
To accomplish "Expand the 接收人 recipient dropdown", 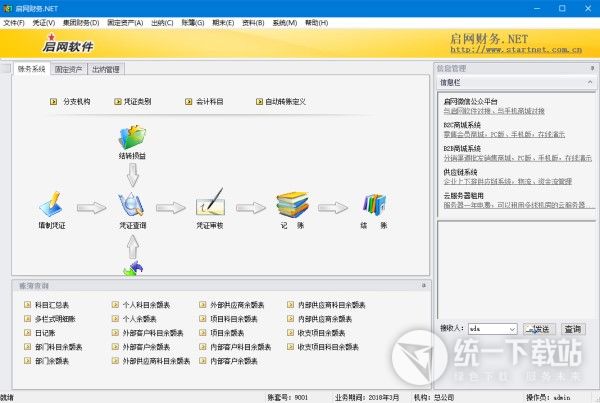I will [511, 328].
